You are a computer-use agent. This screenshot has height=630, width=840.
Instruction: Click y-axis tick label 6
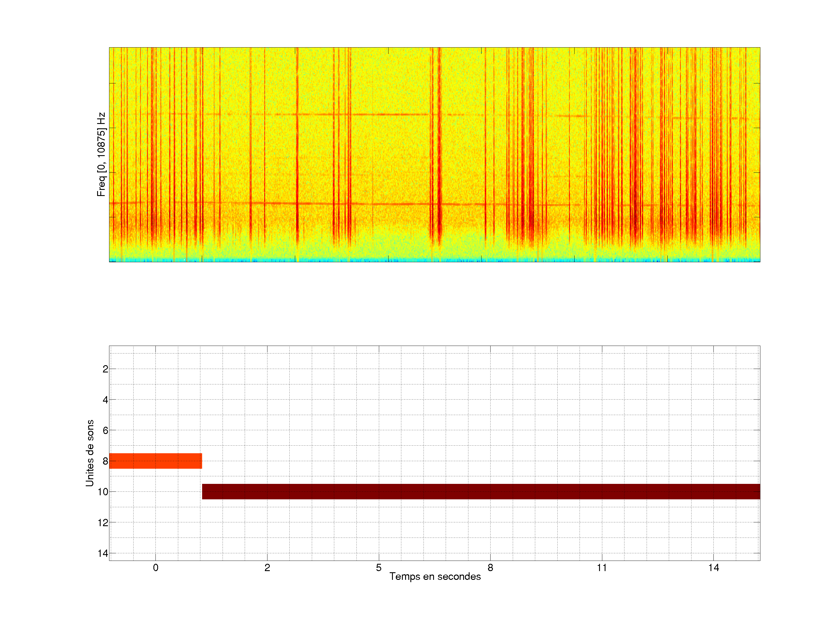click(105, 430)
